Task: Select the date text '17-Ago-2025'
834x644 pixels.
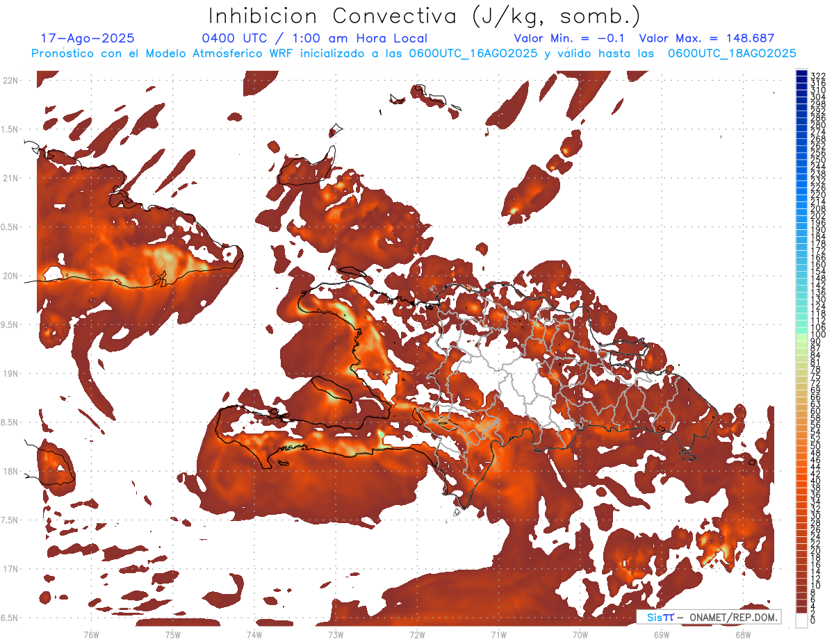Action: 88,38
